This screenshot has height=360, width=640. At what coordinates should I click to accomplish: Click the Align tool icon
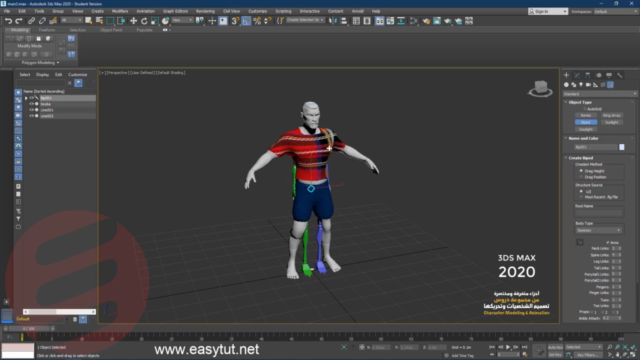click(x=344, y=21)
